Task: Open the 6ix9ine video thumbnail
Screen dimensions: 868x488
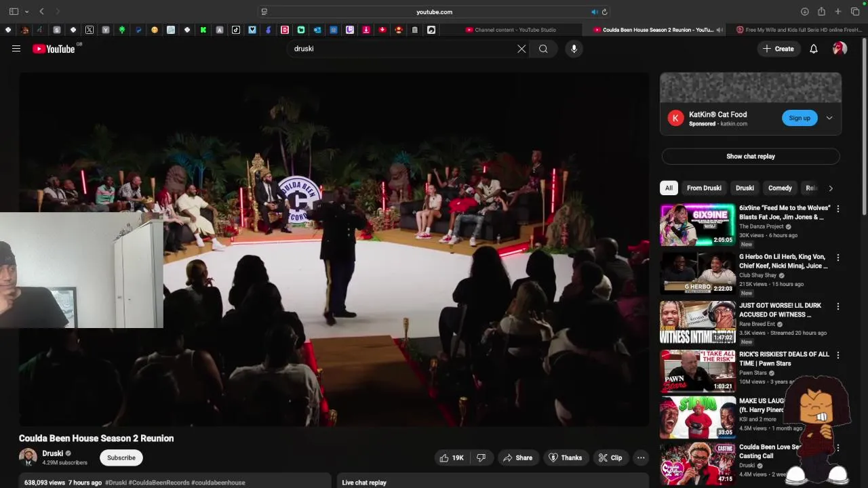Action: coord(698,225)
